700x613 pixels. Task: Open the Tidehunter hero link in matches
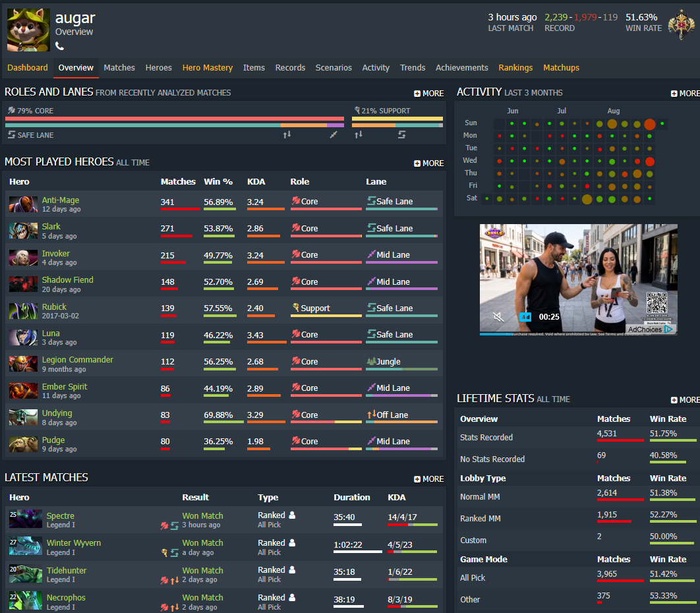[x=67, y=570]
